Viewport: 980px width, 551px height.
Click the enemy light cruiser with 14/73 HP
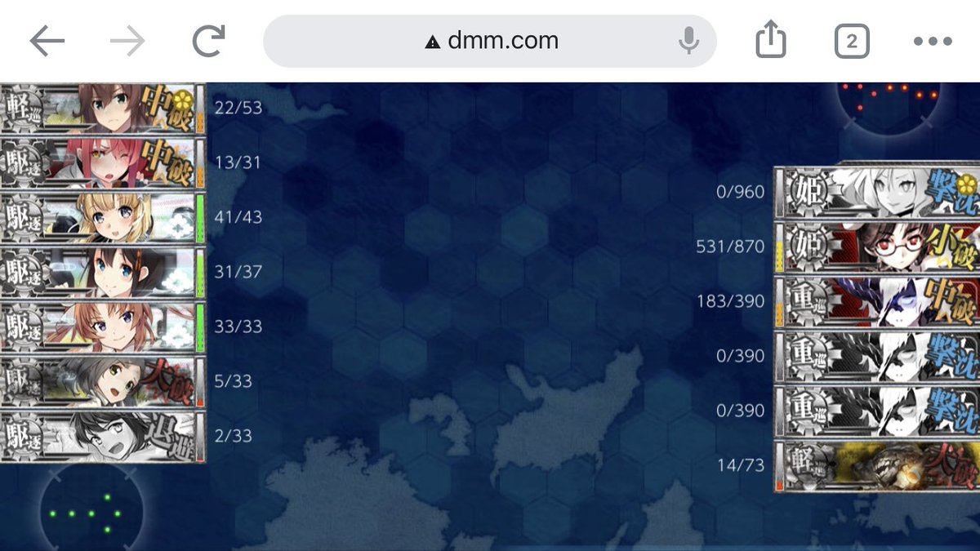876,466
